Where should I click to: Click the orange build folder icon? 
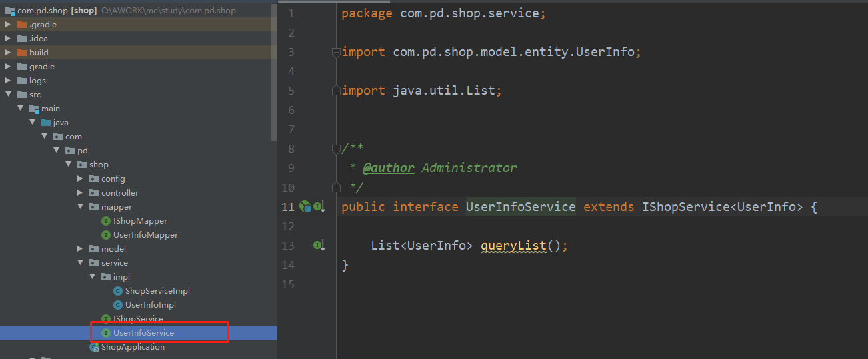click(x=22, y=52)
